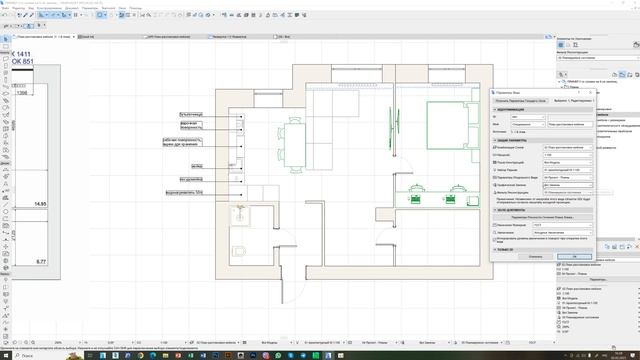Switch to the 3D План расстановки мебели tab
Screen dimensions: 640x360
click(x=168, y=37)
